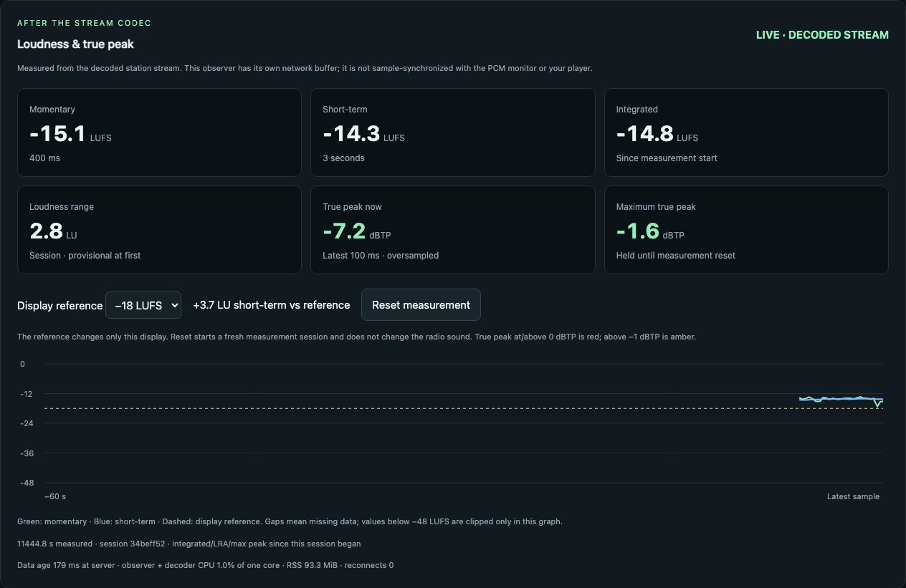
Task: Click the graph's '-24' axis label
Action: (x=26, y=423)
